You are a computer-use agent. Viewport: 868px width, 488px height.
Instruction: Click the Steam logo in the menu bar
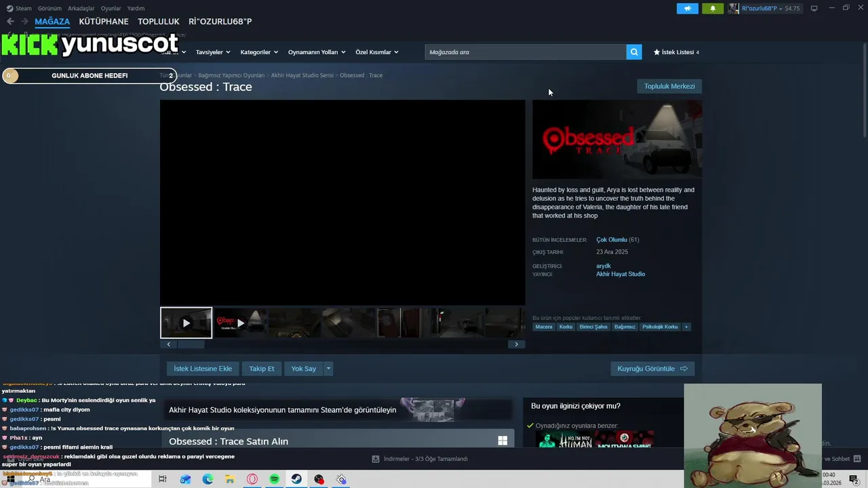[9, 8]
